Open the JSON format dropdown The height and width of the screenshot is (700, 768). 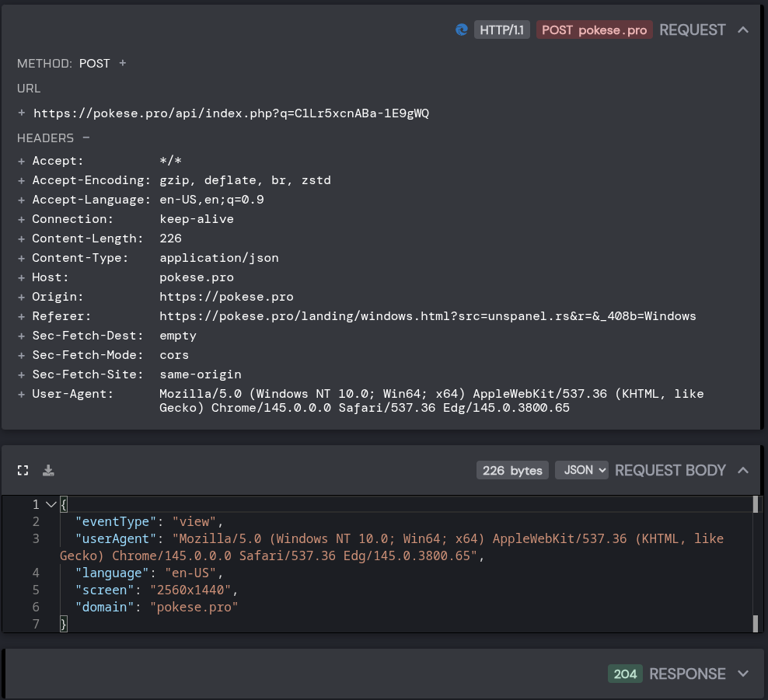pyautogui.click(x=581, y=470)
